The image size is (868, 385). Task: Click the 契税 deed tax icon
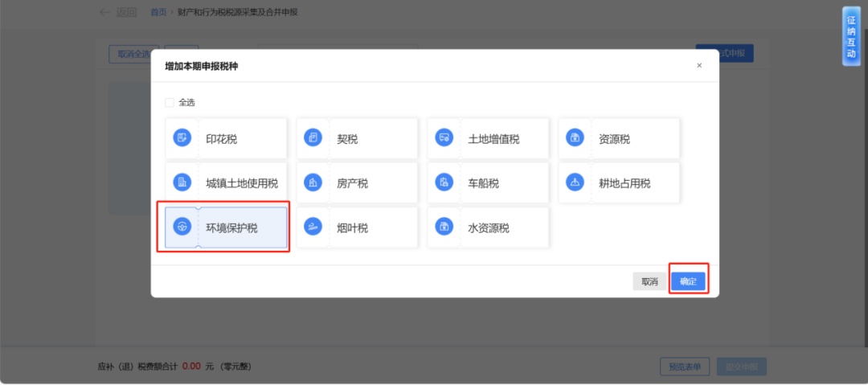tap(313, 138)
